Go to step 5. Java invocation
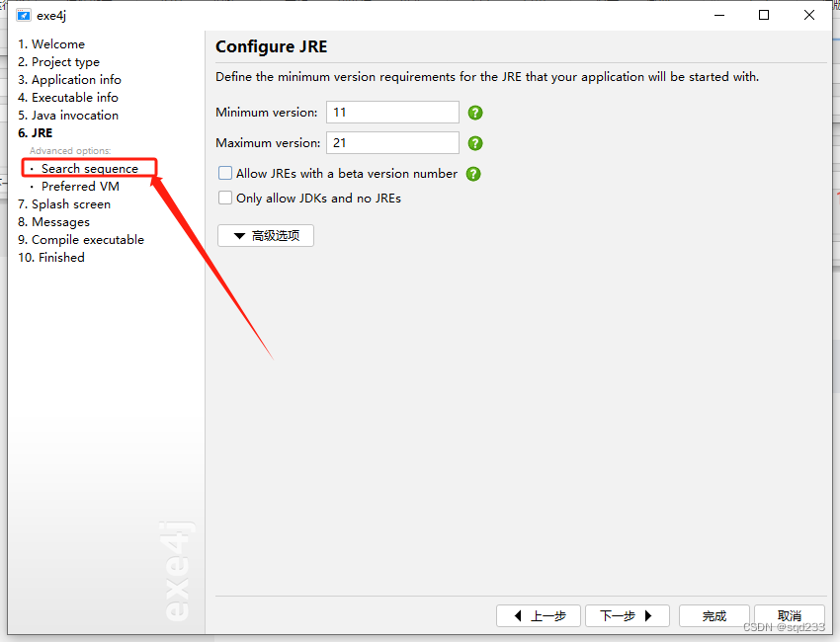 (68, 116)
